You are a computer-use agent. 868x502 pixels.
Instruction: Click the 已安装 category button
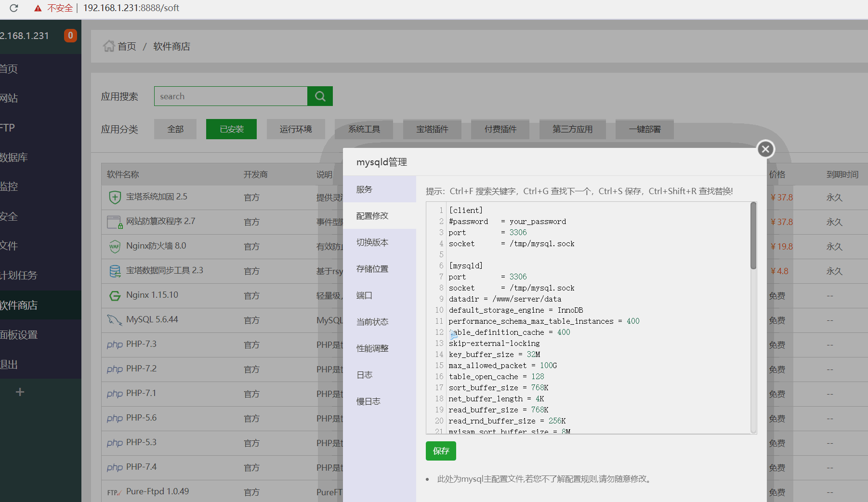click(x=231, y=129)
